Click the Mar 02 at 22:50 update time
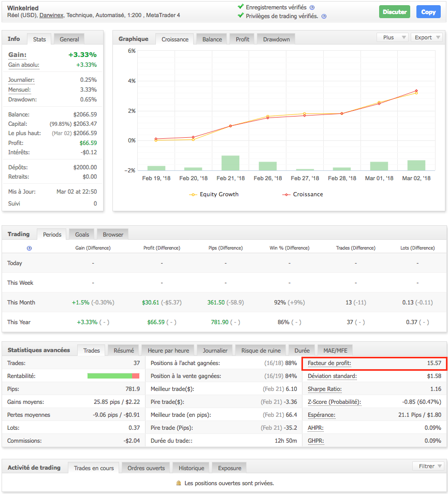This screenshot has width=448, height=494. tap(77, 192)
